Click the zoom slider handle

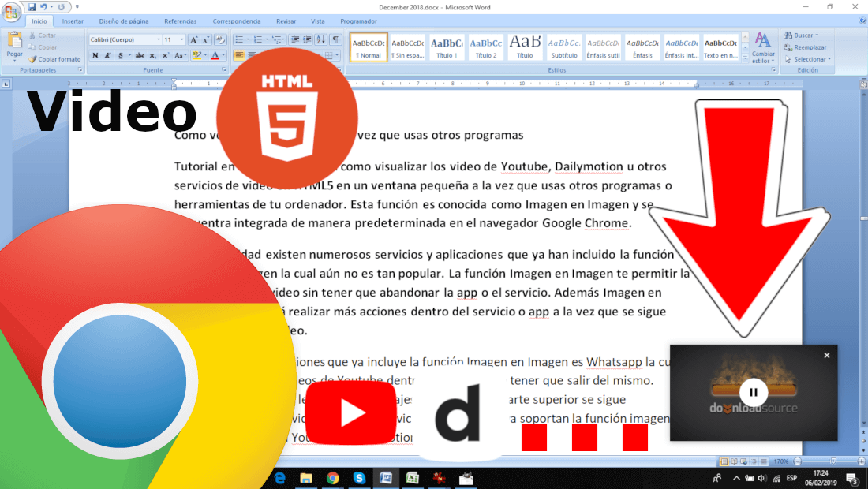click(x=832, y=461)
